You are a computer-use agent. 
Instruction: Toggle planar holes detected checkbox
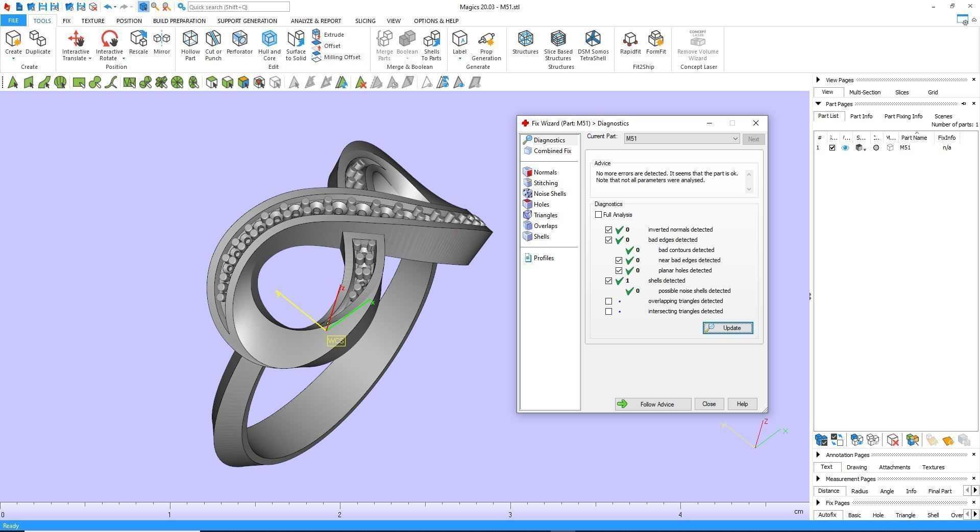click(x=619, y=271)
